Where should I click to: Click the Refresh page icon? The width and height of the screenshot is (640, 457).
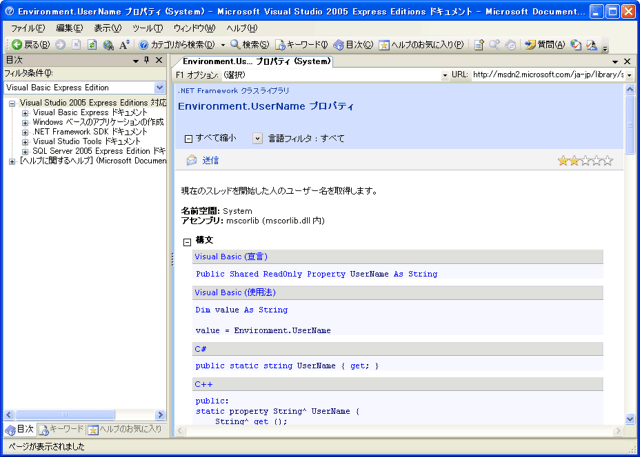click(x=92, y=44)
